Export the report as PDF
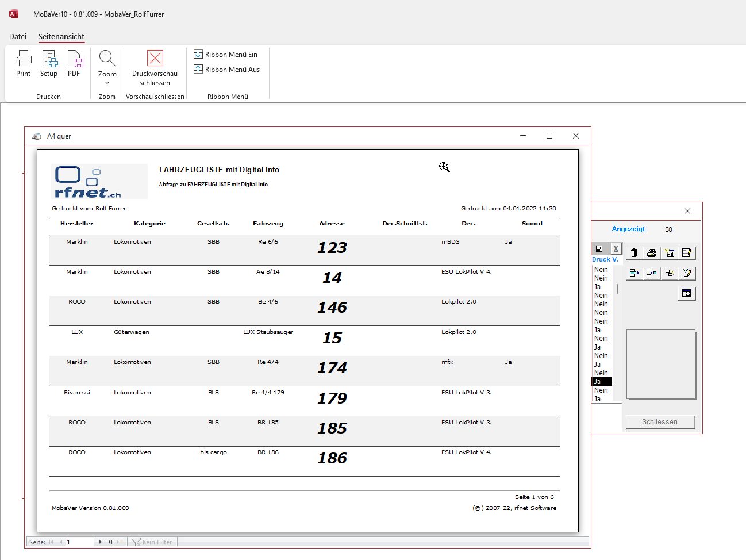 pos(74,63)
